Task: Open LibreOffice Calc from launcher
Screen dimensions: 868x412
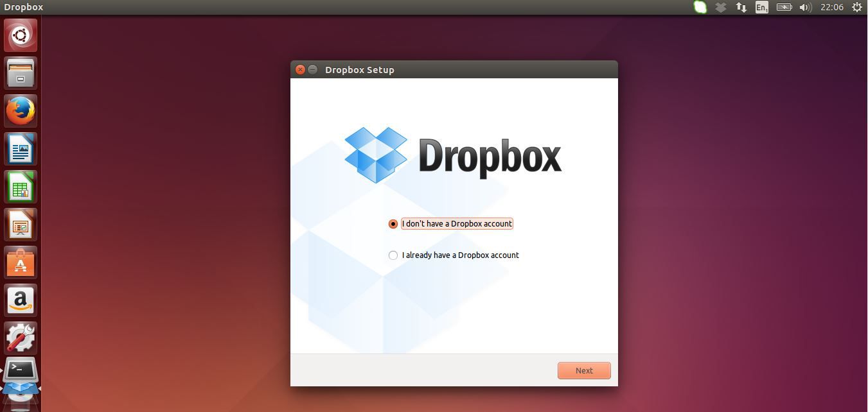Action: pyautogui.click(x=21, y=187)
